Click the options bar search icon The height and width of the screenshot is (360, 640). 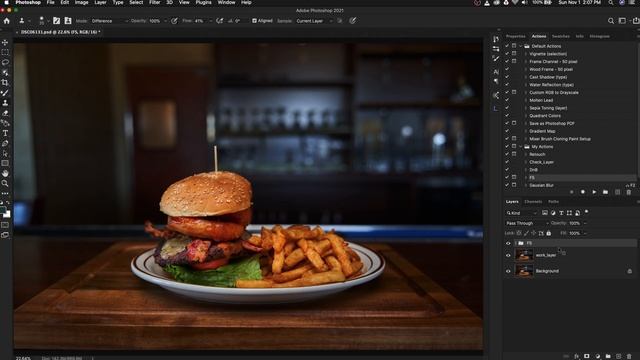pos(611,21)
